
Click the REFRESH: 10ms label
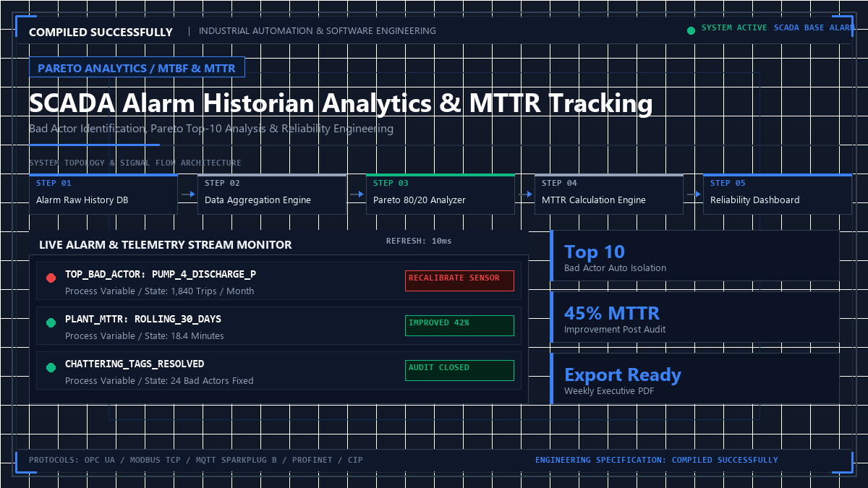pyautogui.click(x=419, y=241)
